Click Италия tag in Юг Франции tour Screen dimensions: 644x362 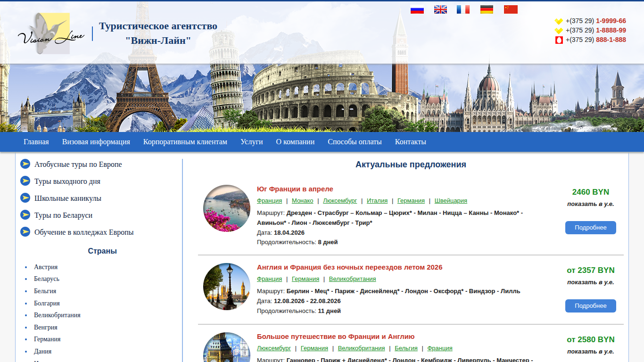(377, 201)
